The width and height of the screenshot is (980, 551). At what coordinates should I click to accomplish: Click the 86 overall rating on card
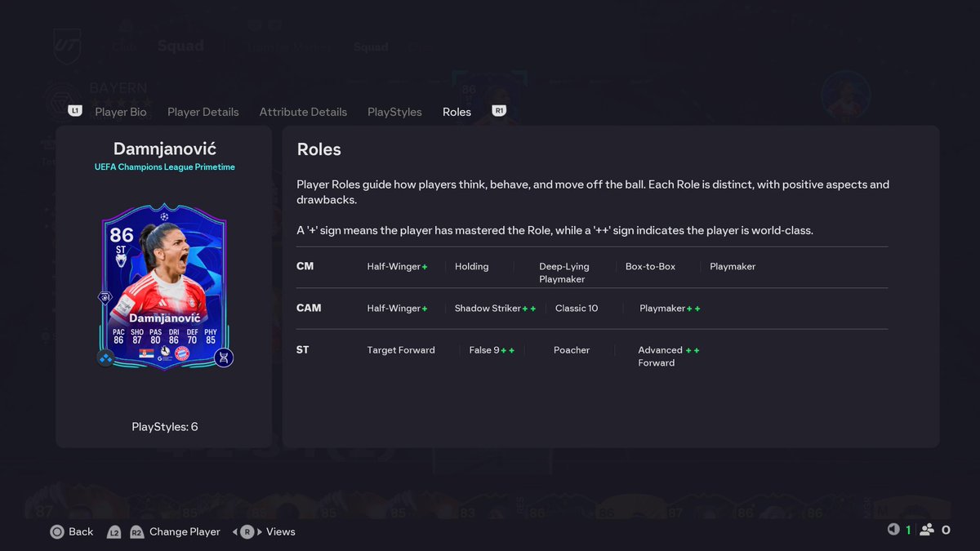click(x=121, y=236)
